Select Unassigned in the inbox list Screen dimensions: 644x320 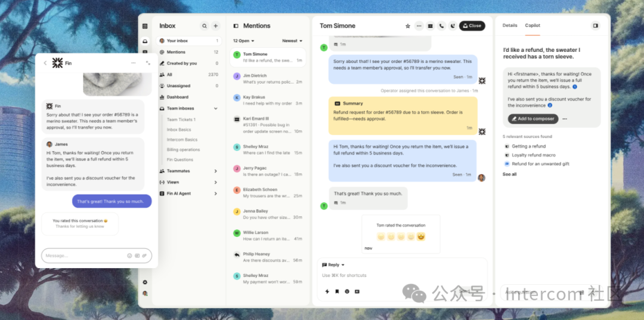click(178, 86)
